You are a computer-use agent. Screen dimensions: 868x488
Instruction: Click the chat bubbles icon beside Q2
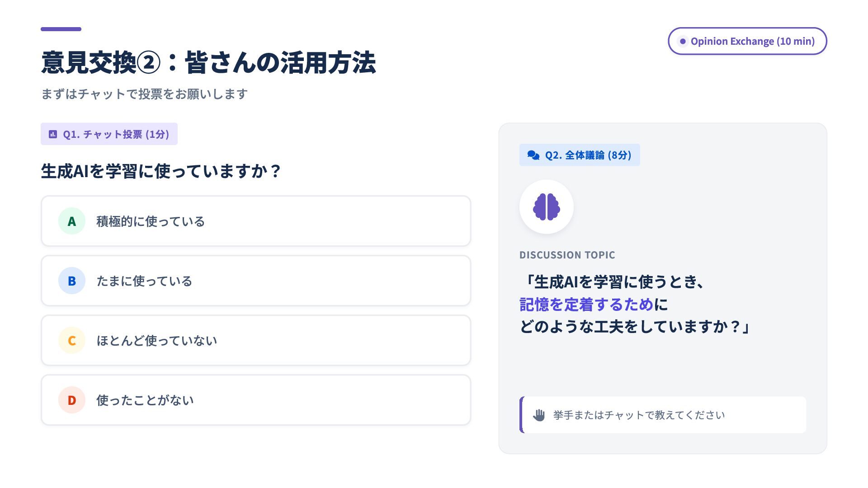point(533,155)
